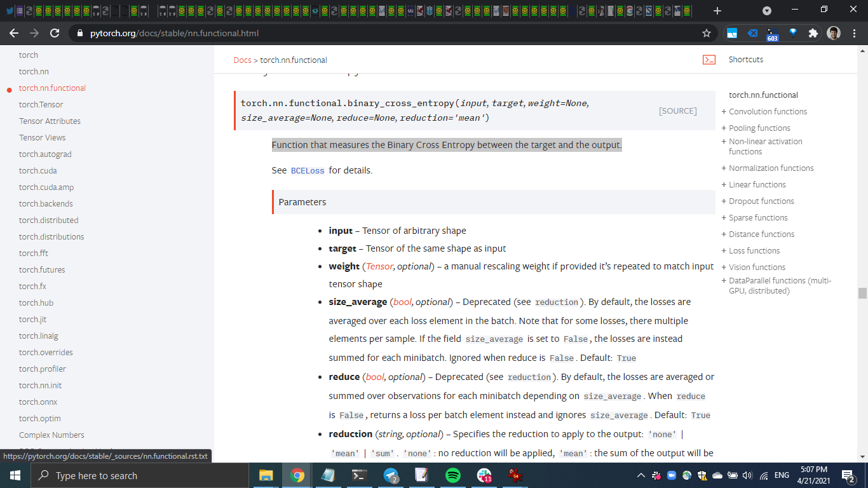This screenshot has height=488, width=868.
Task: Click the extension icon showing the 603 badge
Action: pyautogui.click(x=772, y=32)
